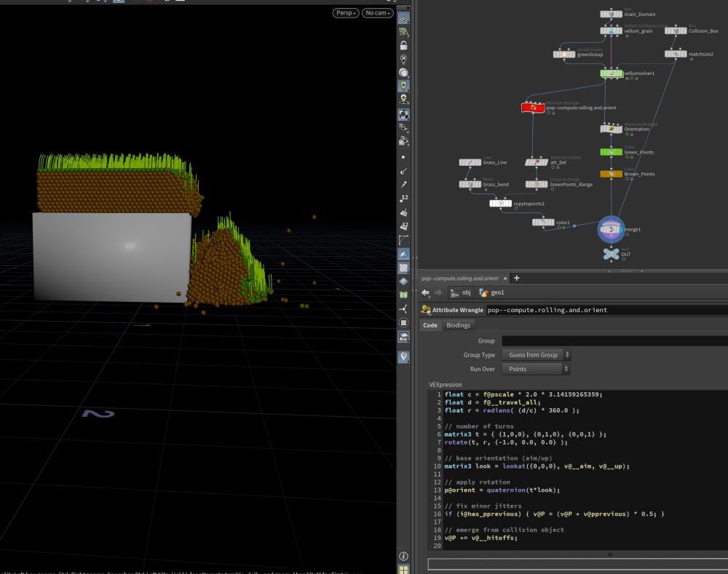Select the vellumsolver1 node

coord(611,73)
